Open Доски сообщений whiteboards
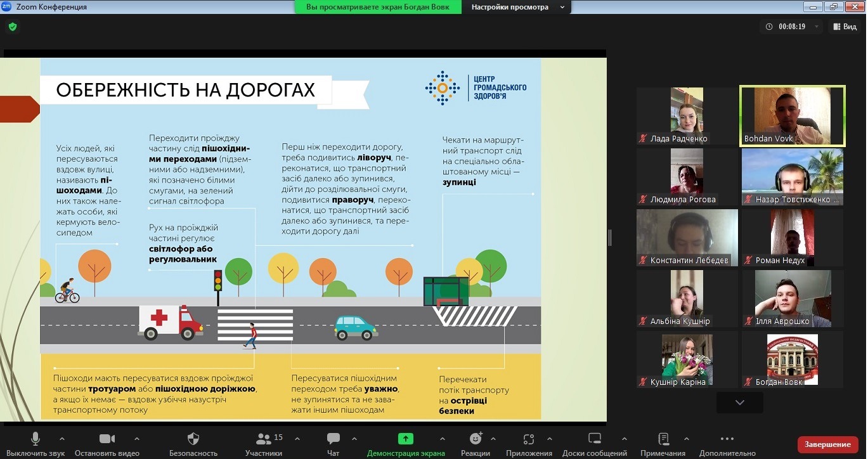868x459 pixels. tap(594, 439)
